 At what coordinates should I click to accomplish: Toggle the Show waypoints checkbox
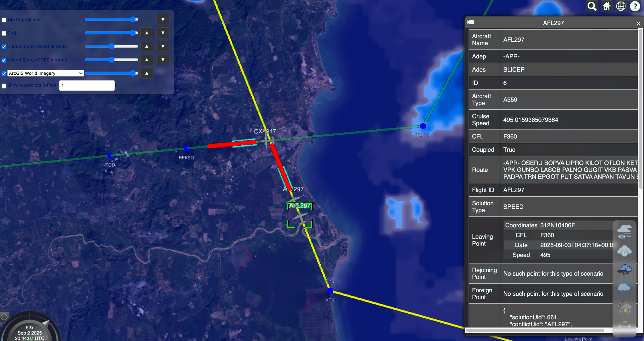4,86
